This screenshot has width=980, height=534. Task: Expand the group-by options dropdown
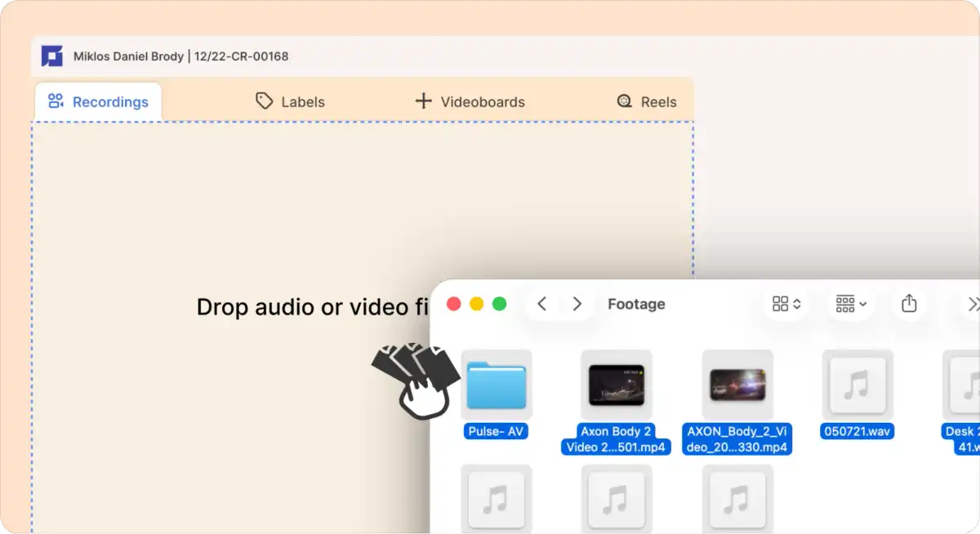(x=851, y=304)
